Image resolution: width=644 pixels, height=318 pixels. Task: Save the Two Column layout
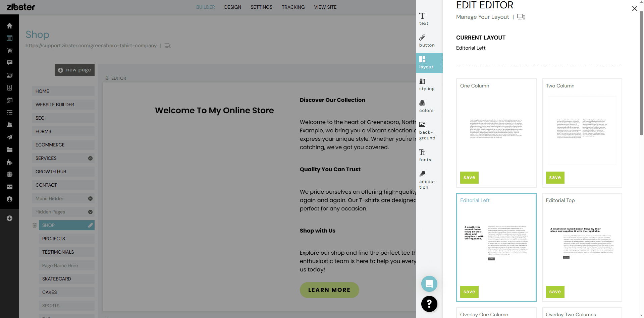tap(555, 177)
